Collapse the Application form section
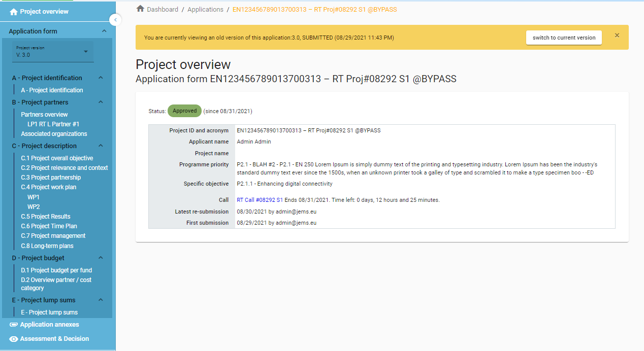644x351 pixels. click(x=104, y=31)
